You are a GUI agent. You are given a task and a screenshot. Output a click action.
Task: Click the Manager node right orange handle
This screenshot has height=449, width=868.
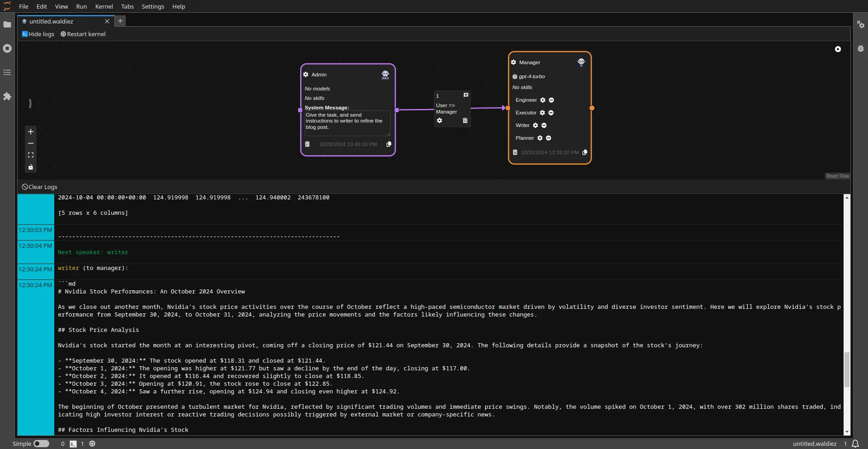[592, 108]
